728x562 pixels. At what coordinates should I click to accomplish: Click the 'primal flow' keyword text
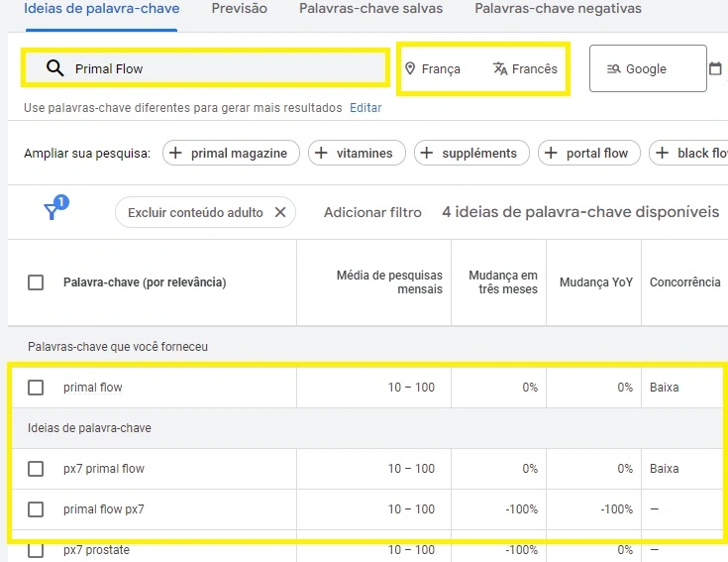click(93, 388)
